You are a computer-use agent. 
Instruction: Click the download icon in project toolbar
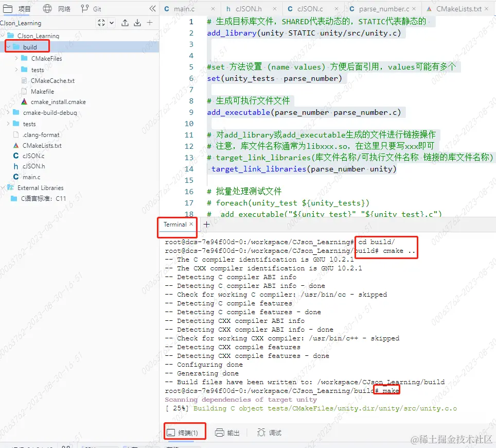(137, 23)
